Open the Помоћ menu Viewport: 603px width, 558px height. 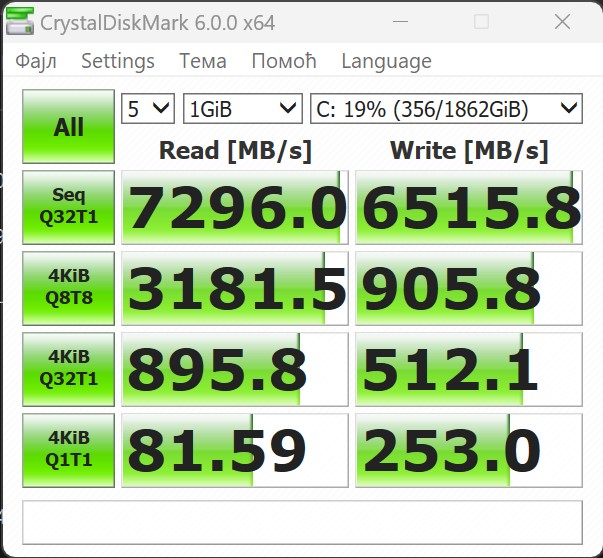click(x=284, y=62)
